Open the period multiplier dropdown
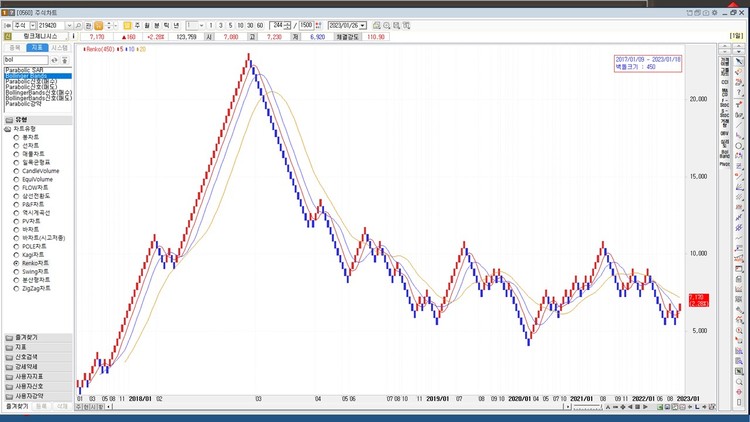The width and height of the screenshot is (750, 422). 201,25
